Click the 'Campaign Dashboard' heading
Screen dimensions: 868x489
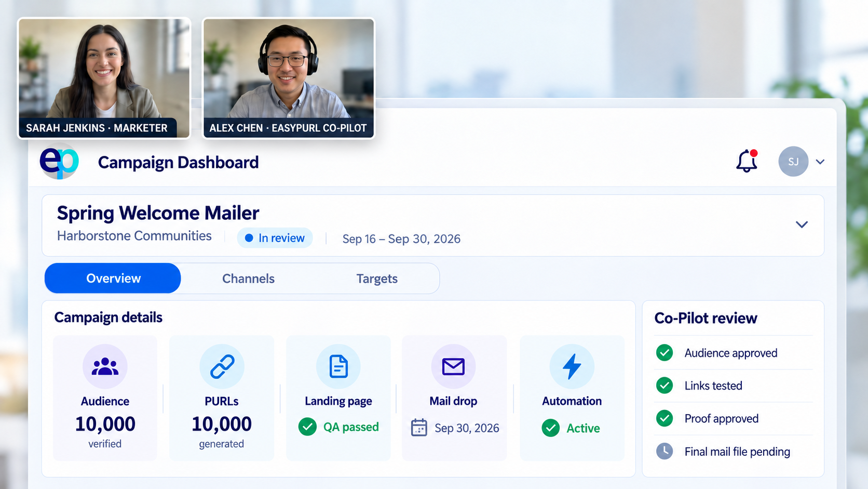(x=178, y=163)
